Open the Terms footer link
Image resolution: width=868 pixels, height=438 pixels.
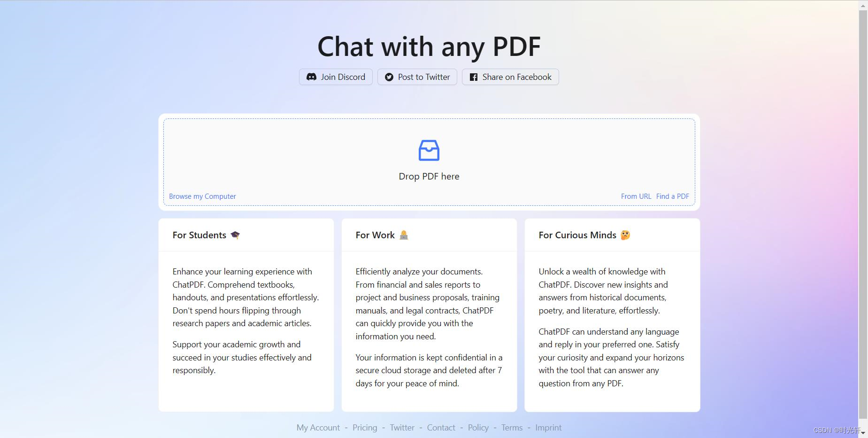click(512, 428)
